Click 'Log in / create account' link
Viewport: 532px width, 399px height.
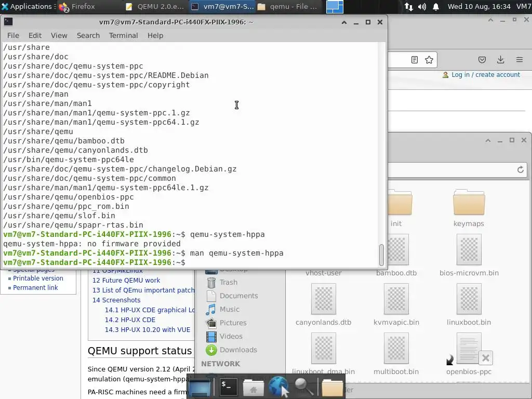pos(486,75)
